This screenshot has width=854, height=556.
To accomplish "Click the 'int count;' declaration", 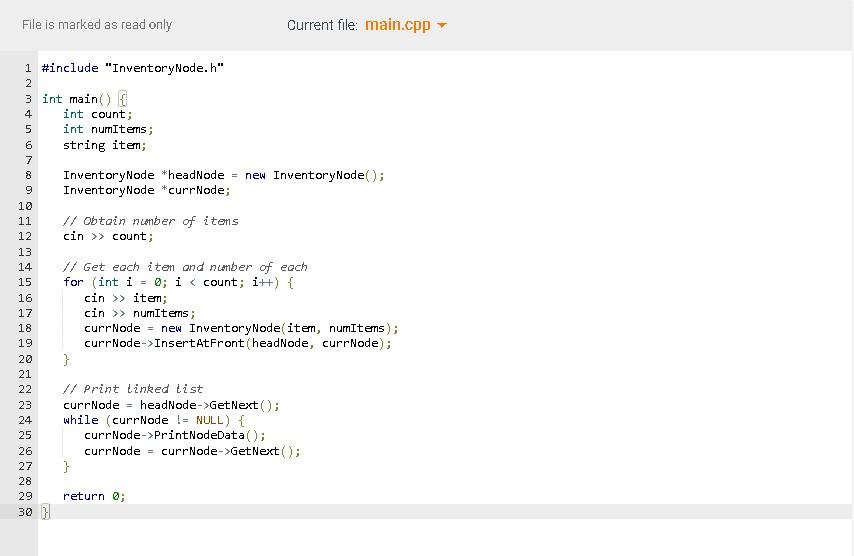I will 97,114.
